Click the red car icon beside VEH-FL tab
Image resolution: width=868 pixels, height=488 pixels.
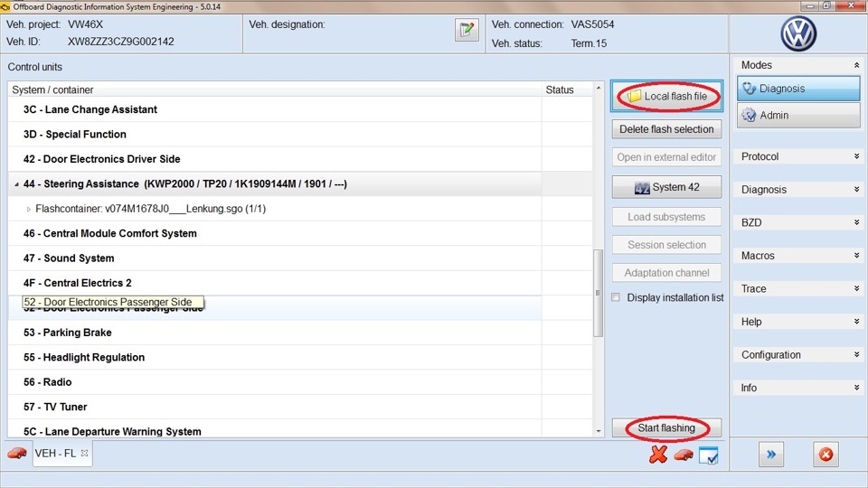click(x=17, y=453)
